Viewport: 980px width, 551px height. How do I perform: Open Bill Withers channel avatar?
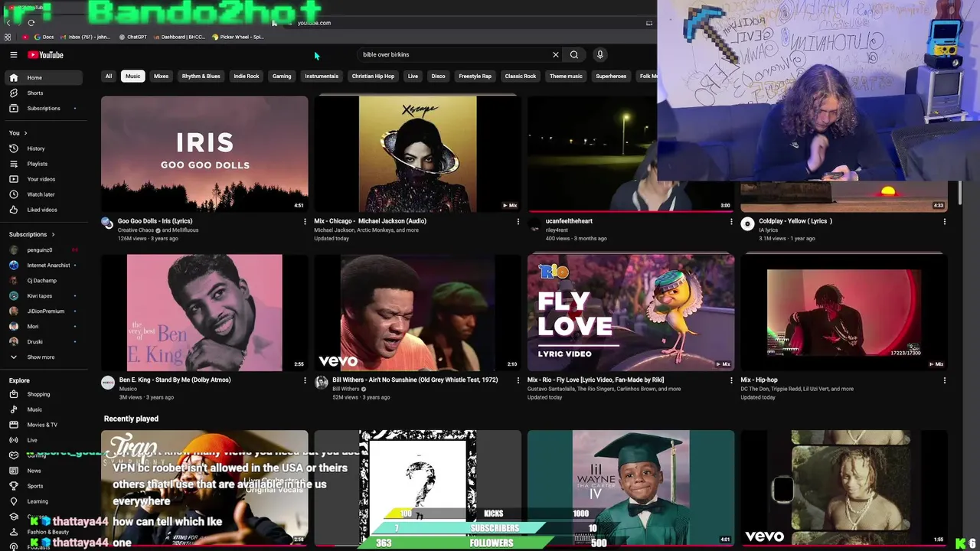click(x=321, y=383)
